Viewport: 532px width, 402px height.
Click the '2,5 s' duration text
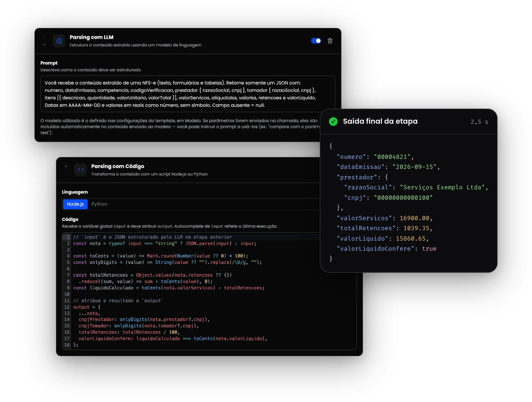[x=479, y=122]
